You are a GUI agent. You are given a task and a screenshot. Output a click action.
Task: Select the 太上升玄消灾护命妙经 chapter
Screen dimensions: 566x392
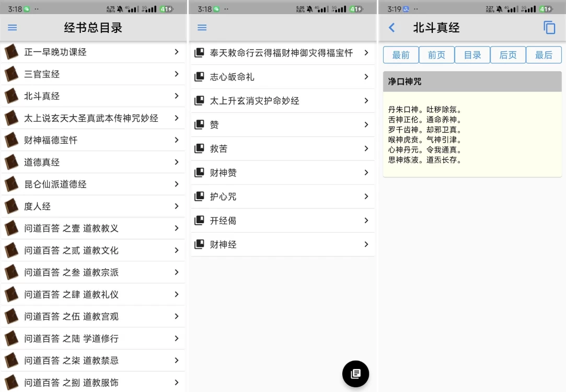[x=255, y=101]
